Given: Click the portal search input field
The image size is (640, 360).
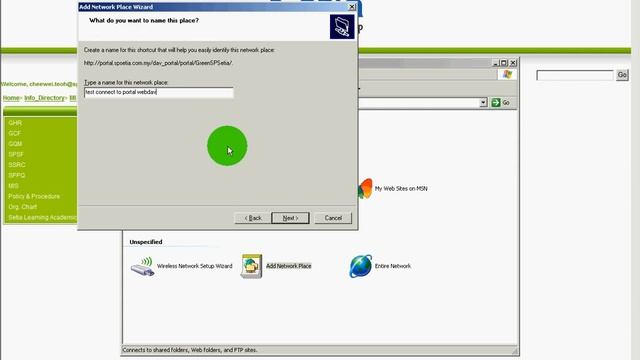Looking at the screenshot, I should 575,75.
